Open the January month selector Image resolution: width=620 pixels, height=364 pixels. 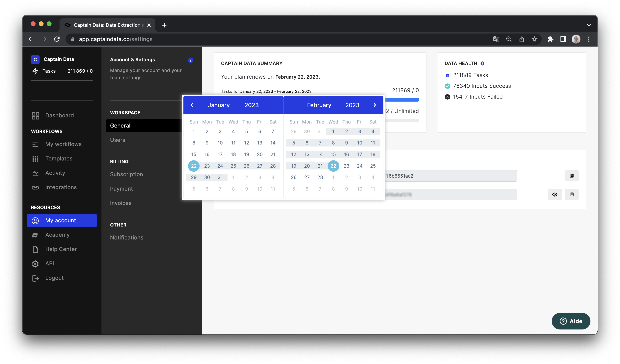tap(219, 105)
